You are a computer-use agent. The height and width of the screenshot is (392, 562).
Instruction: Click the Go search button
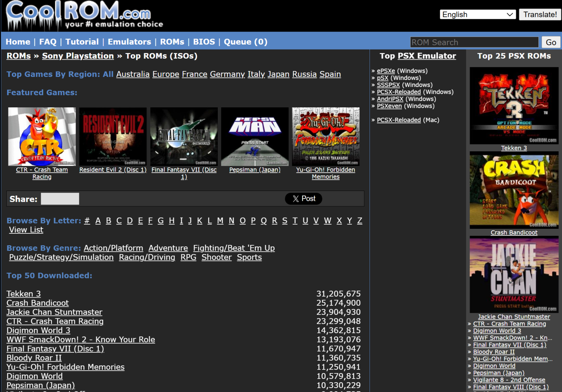(551, 42)
